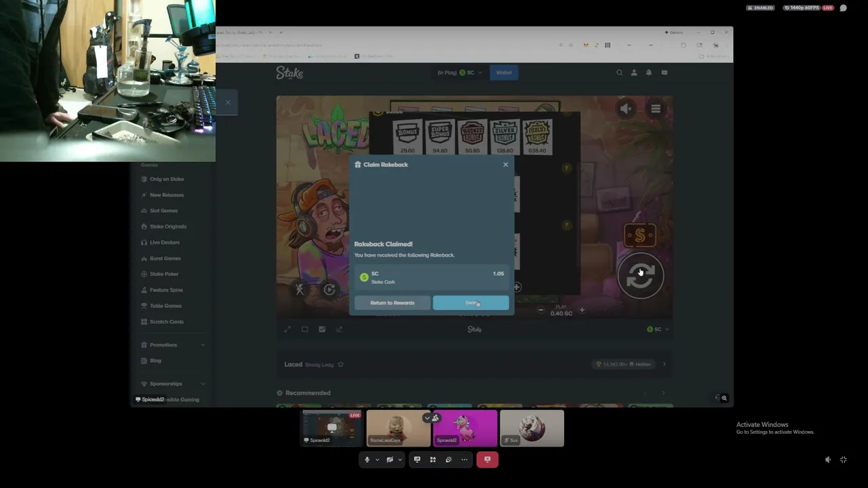Increase the play amount with plus
The width and height of the screenshot is (868, 488).
pyautogui.click(x=582, y=310)
